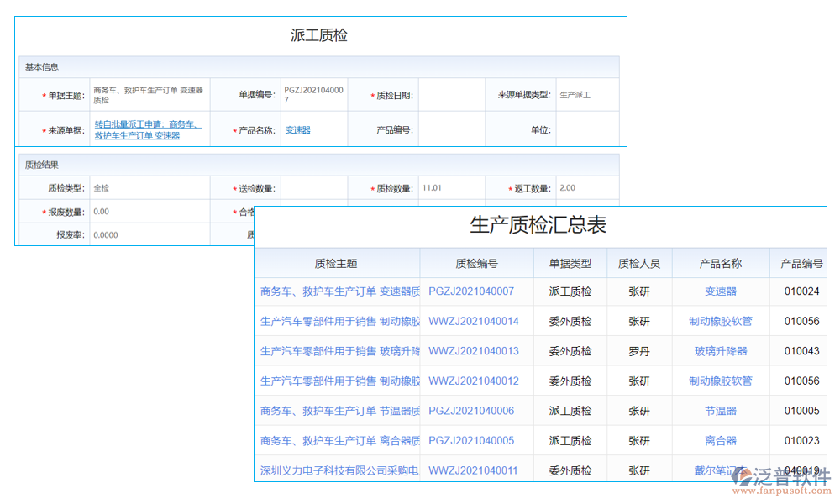The width and height of the screenshot is (840, 504).
Task: Open the 节温器 product link
Action: 722,411
